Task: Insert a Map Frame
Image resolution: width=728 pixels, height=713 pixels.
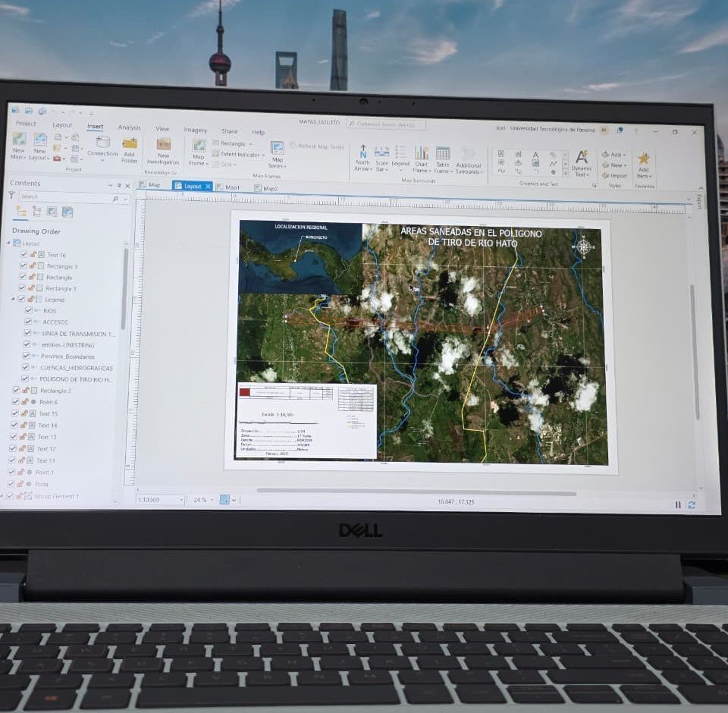Action: [x=199, y=152]
